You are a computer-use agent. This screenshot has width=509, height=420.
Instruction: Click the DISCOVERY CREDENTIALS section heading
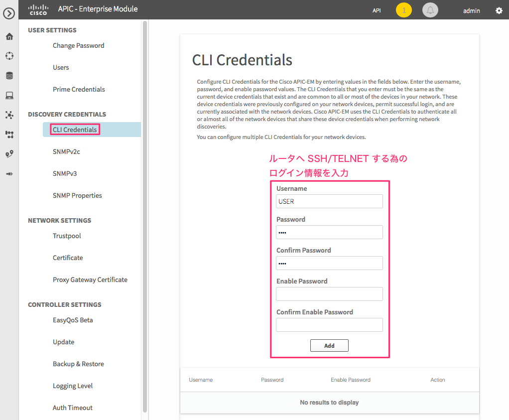[67, 114]
